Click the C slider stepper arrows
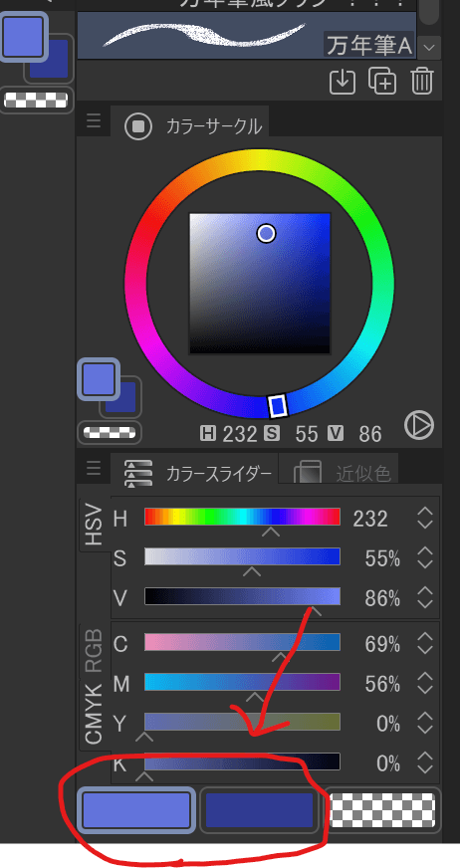This screenshot has height=868, width=460. [x=424, y=644]
